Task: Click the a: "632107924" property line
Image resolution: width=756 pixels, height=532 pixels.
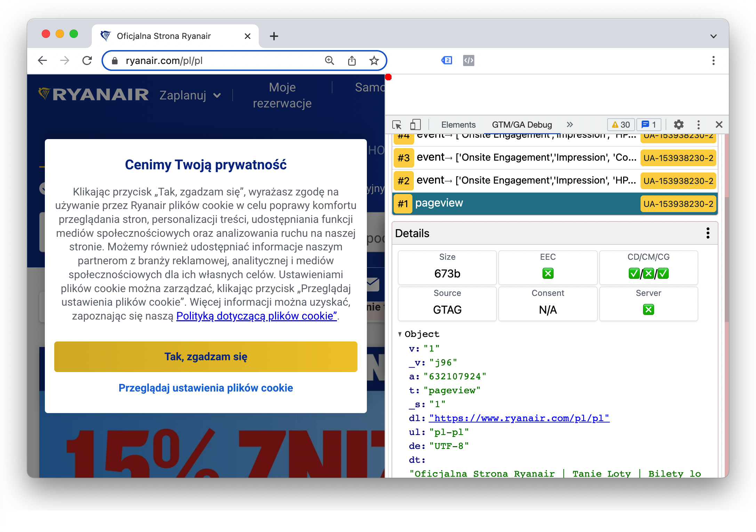Action: click(447, 376)
